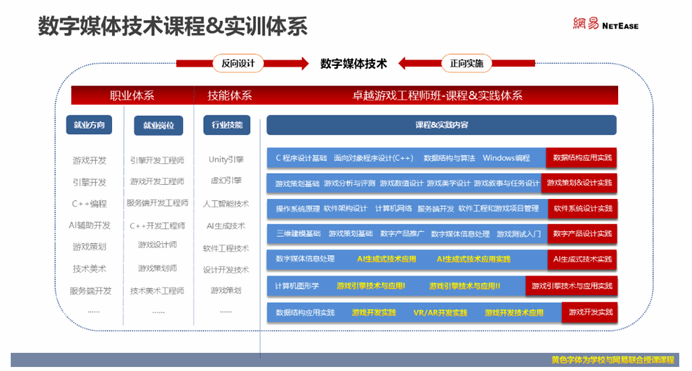Click the NetEase logo in the corner

[606, 23]
